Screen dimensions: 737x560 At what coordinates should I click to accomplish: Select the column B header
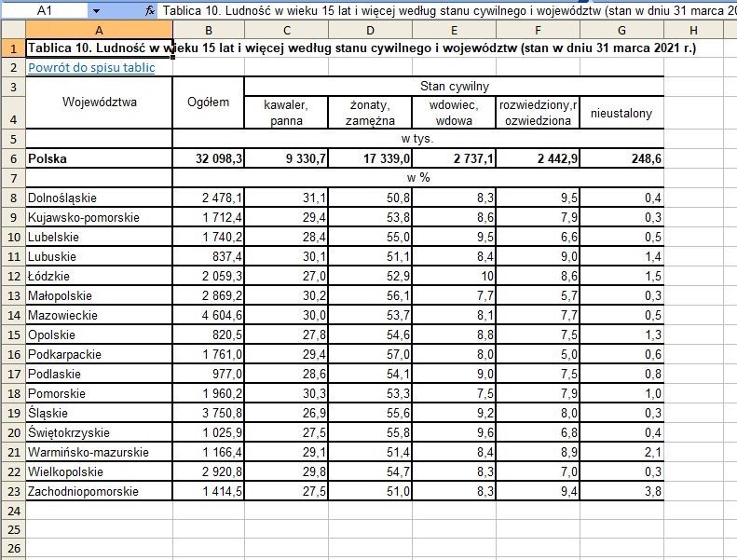[208, 30]
